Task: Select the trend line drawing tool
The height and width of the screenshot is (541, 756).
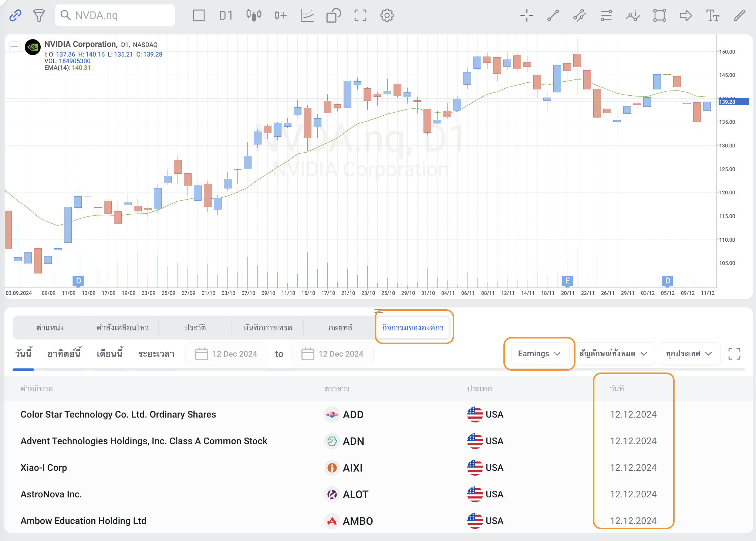Action: coord(553,16)
